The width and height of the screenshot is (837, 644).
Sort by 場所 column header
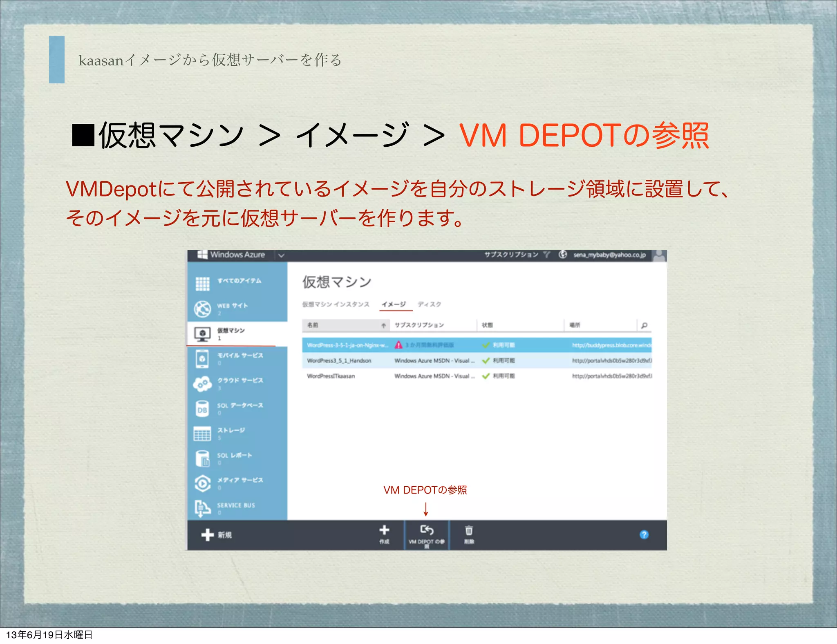[600, 325]
